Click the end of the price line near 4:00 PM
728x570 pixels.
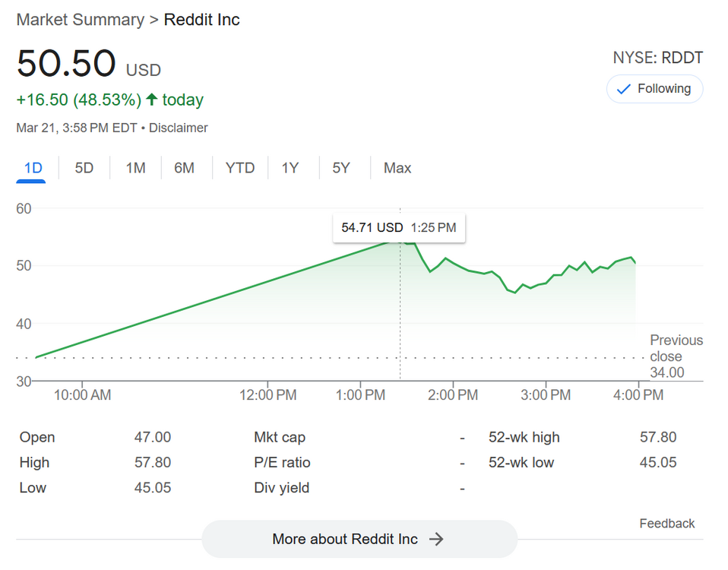pyautogui.click(x=635, y=263)
